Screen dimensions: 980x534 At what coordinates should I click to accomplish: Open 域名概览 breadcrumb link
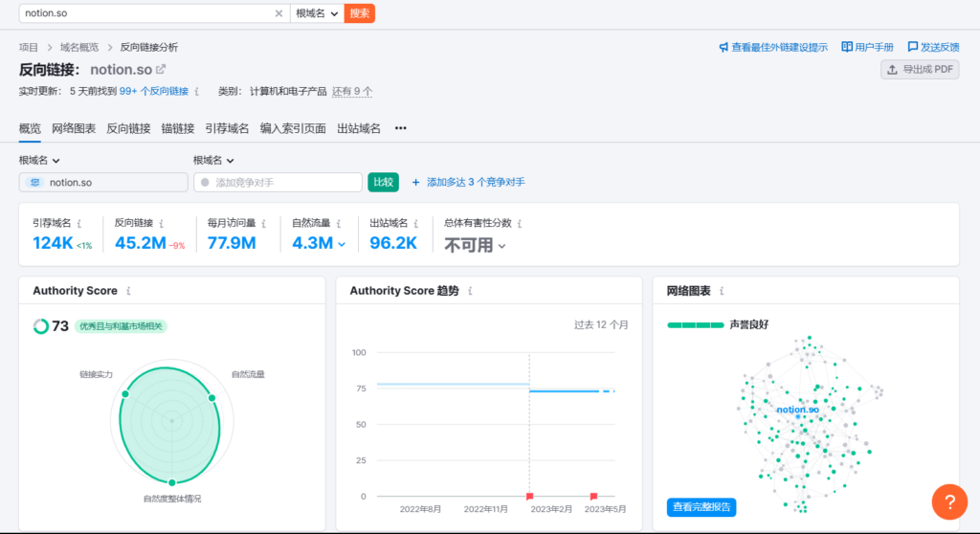(x=79, y=48)
